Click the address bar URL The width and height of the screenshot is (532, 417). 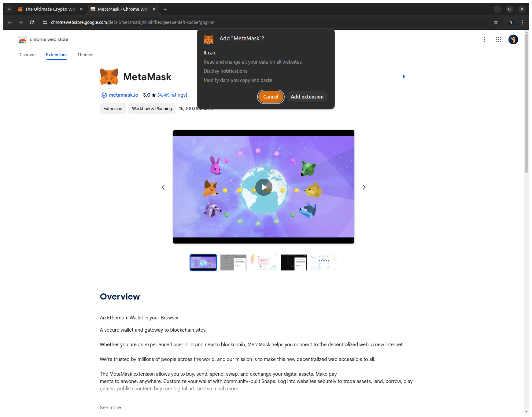click(x=133, y=22)
